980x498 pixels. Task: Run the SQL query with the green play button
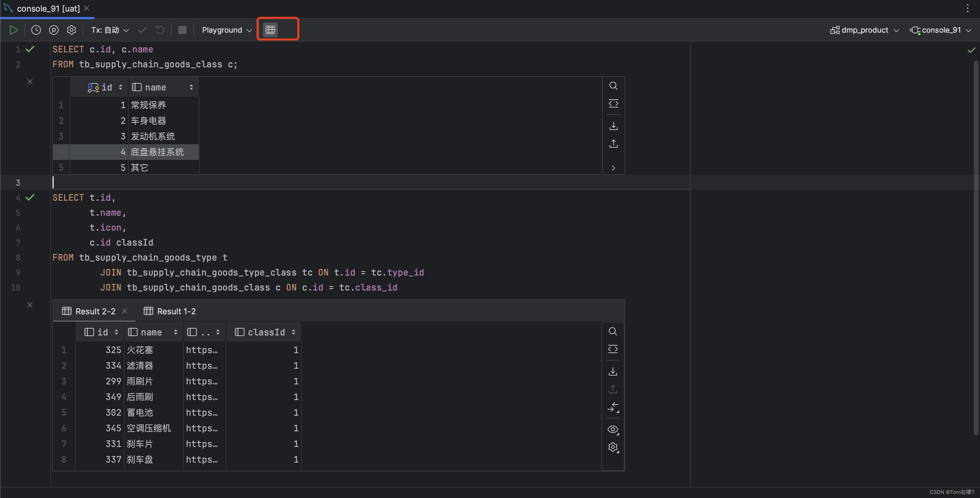click(14, 30)
